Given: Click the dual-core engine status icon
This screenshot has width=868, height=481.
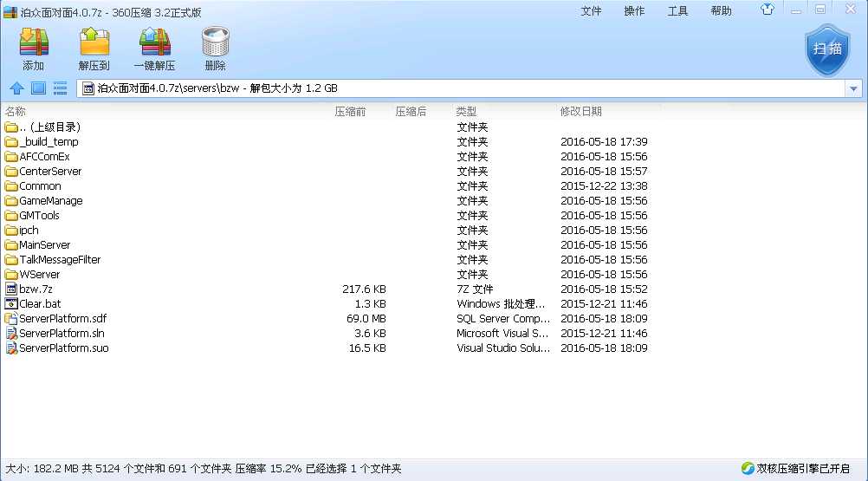Looking at the screenshot, I should coord(748,468).
